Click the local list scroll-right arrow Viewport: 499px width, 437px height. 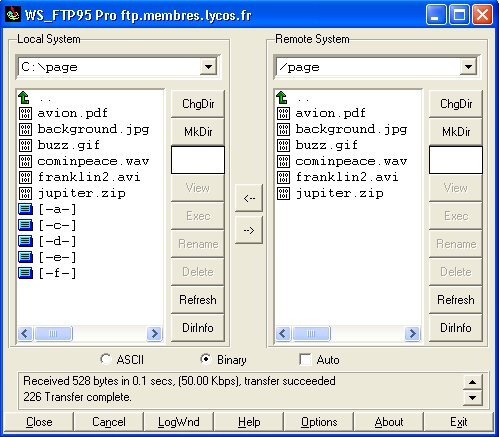(154, 333)
